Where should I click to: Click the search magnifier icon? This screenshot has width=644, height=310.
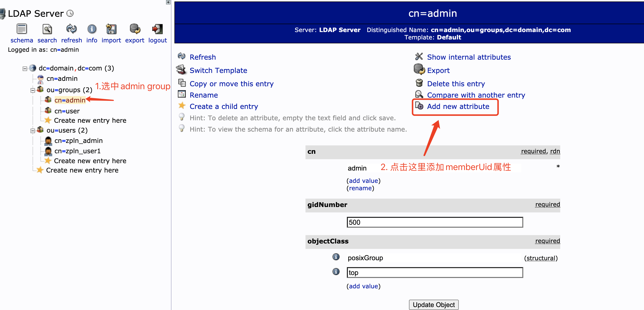(x=47, y=29)
